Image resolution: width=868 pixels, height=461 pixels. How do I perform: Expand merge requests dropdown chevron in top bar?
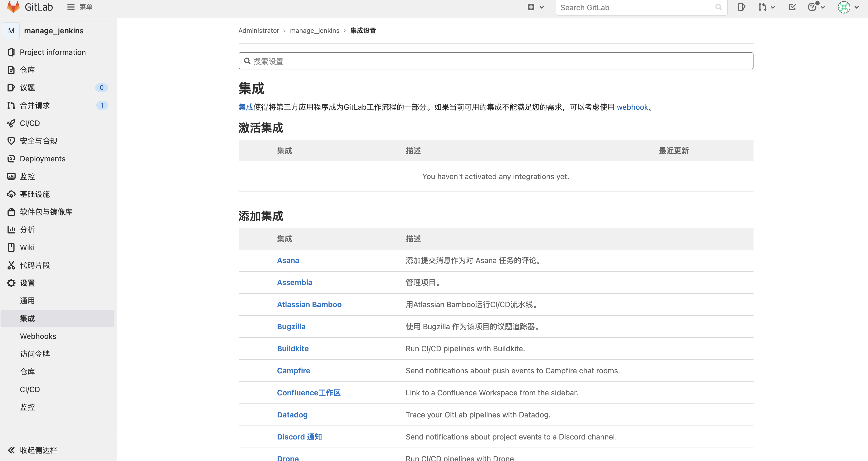click(x=773, y=7)
